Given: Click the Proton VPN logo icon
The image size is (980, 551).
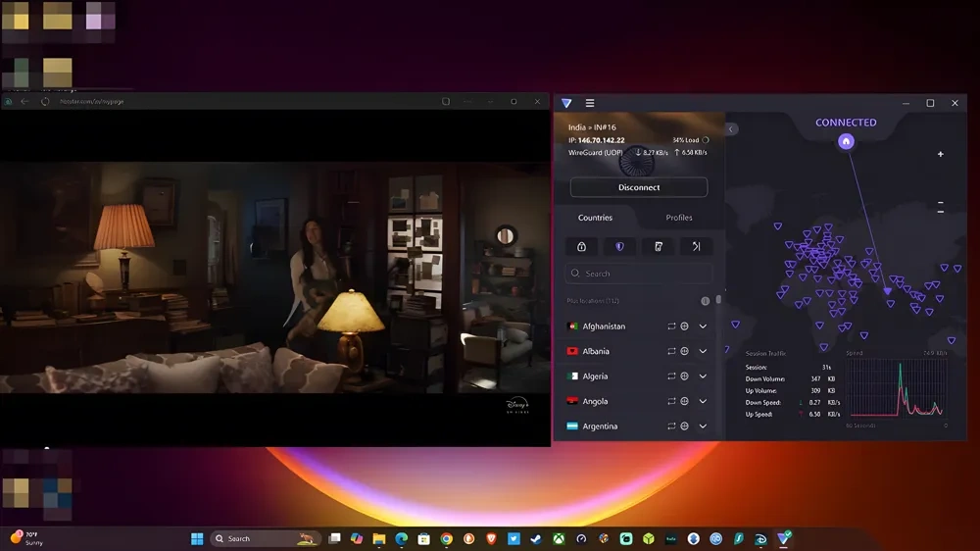Looking at the screenshot, I should (x=566, y=103).
